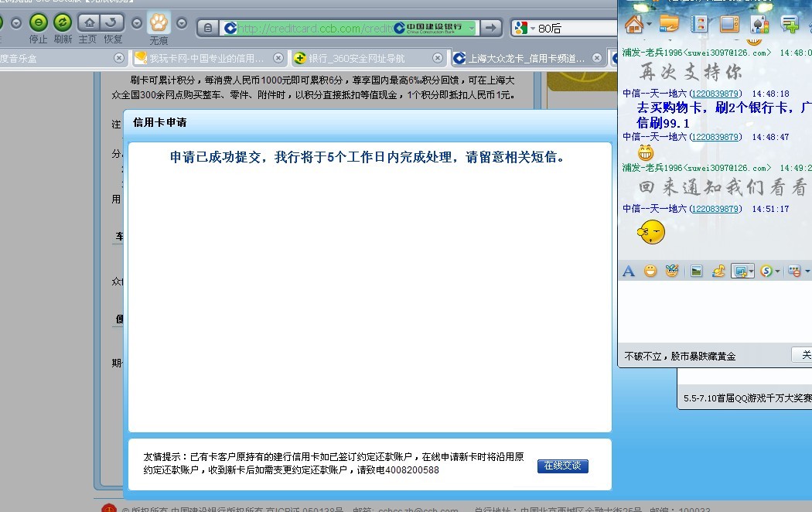The height and width of the screenshot is (512, 812).
Task: Expand the screenshot tool dropdown arrow
Action: 751,271
